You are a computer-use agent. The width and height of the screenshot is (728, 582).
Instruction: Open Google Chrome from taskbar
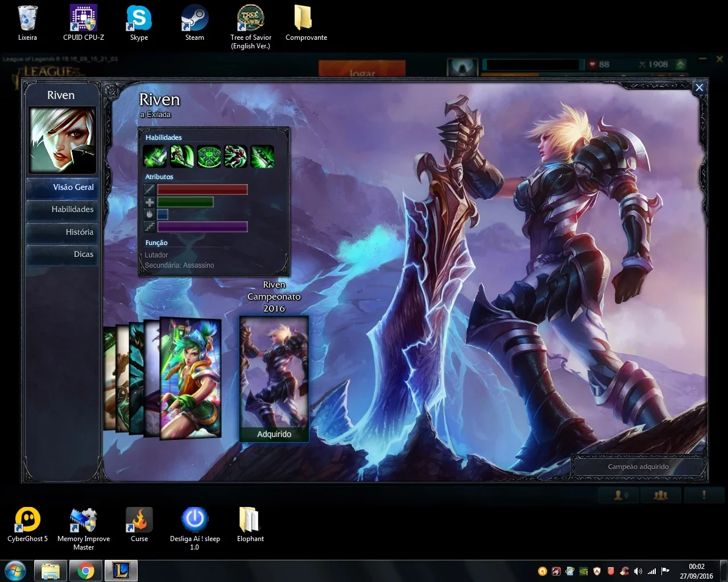86,570
